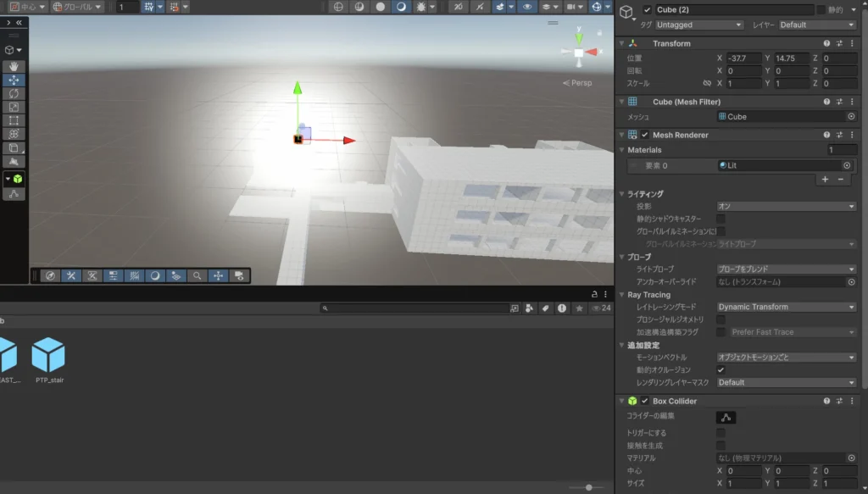The width and height of the screenshot is (868, 494).
Task: Click the plus button under Materials list
Action: tap(825, 180)
